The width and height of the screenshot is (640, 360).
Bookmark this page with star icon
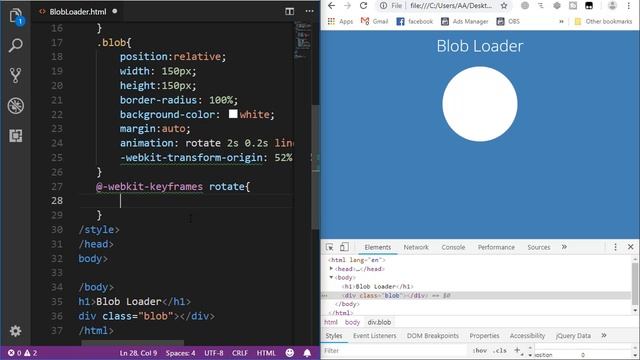point(504,6)
